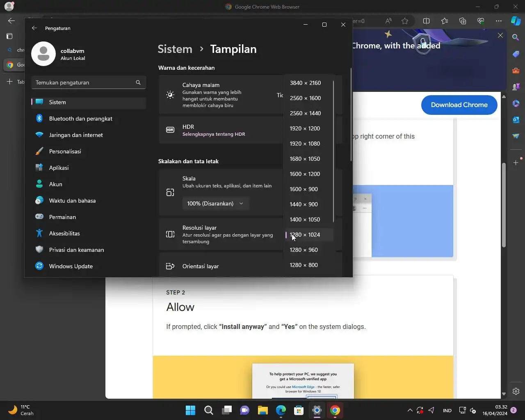Open Windows Update settings
This screenshot has width=525, height=420.
pyautogui.click(x=89, y=266)
